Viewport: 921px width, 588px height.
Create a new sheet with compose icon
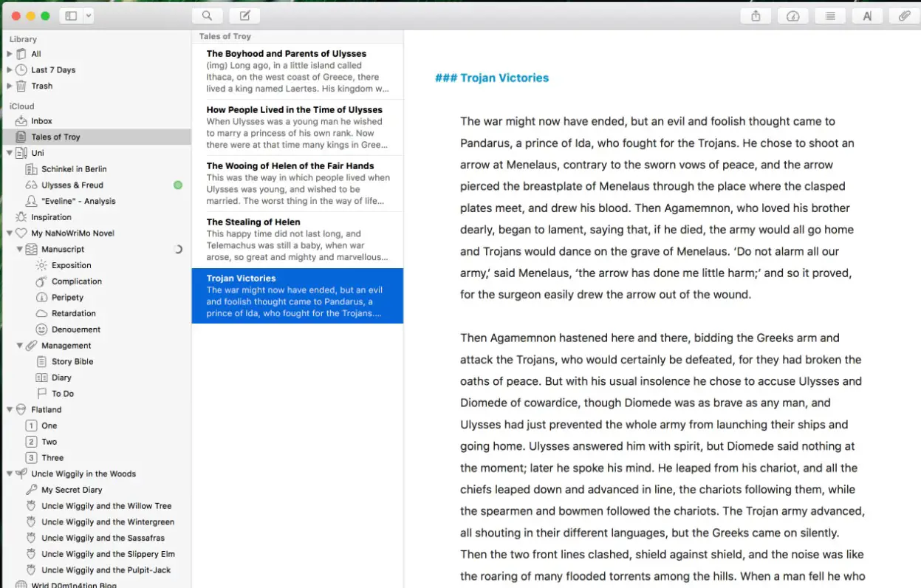(244, 16)
